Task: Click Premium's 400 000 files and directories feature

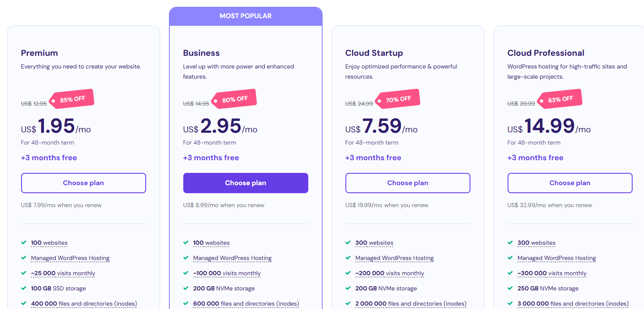Action: [84, 304]
